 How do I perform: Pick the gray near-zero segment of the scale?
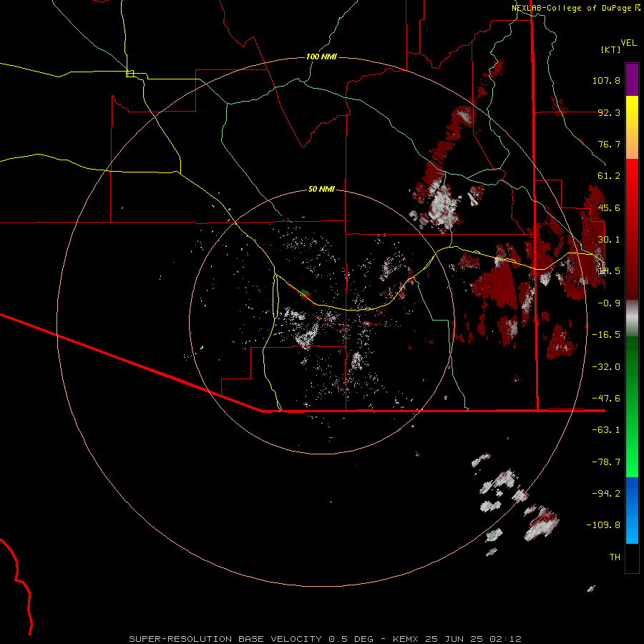pyautogui.click(x=632, y=318)
